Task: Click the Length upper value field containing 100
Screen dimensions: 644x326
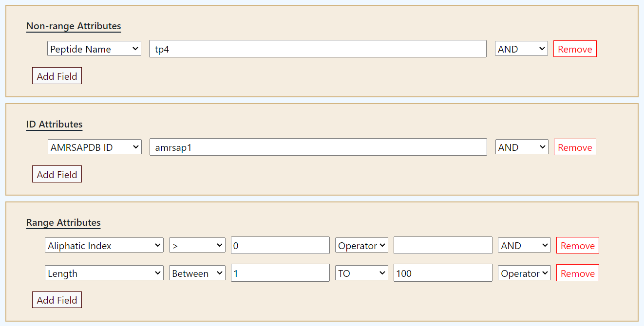Action: click(x=443, y=273)
